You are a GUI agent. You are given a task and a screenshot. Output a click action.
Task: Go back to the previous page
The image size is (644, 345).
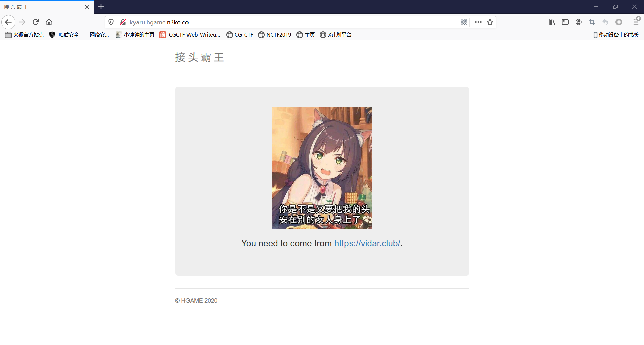(x=8, y=22)
